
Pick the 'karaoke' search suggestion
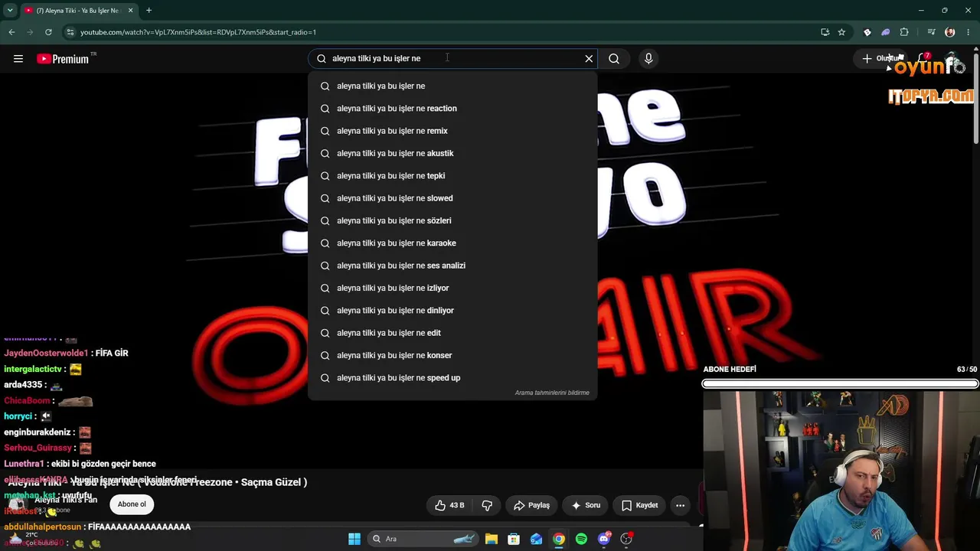[452, 243]
